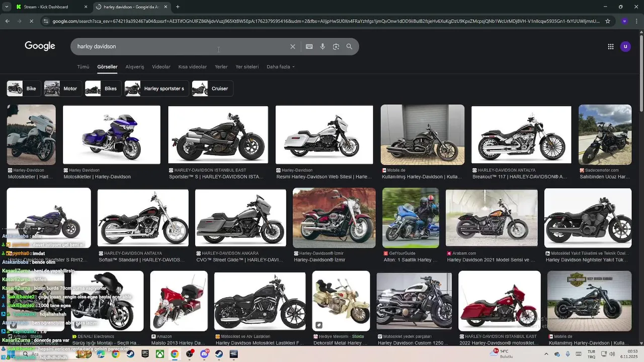644x362 pixels.
Task: Open the Chrome profile avatar in the toolbar
Action: point(624,21)
